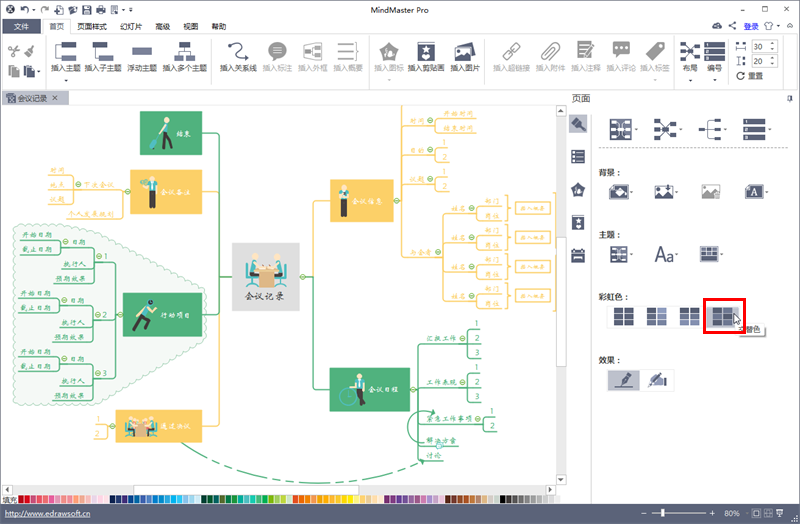
Task: Switch to Slideshow (幻灯片) tab
Action: pyautogui.click(x=131, y=27)
